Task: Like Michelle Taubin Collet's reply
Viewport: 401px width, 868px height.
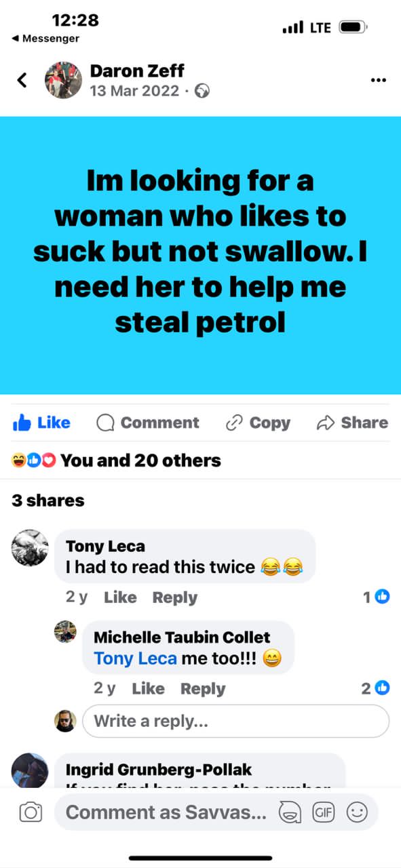Action: (x=148, y=688)
